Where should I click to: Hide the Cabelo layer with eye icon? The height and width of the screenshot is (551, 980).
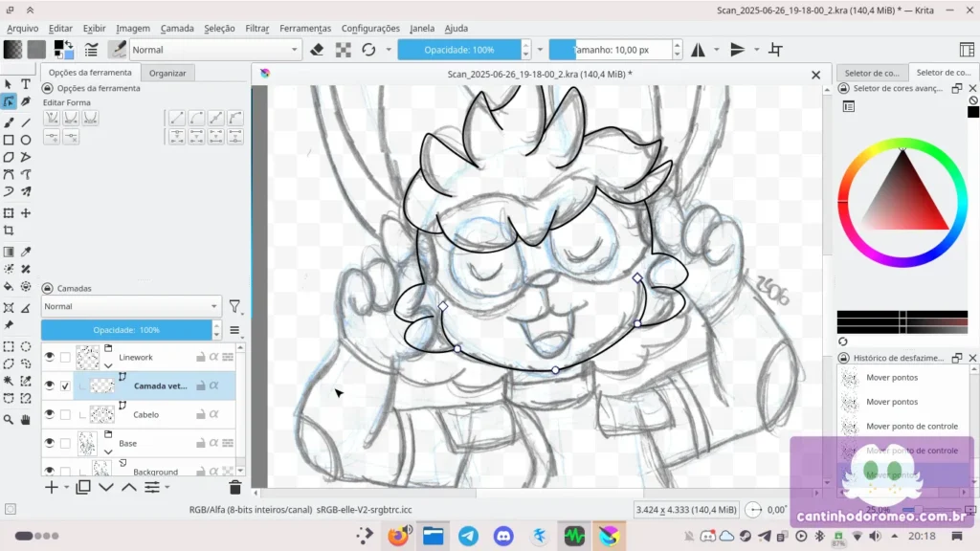[x=50, y=414]
